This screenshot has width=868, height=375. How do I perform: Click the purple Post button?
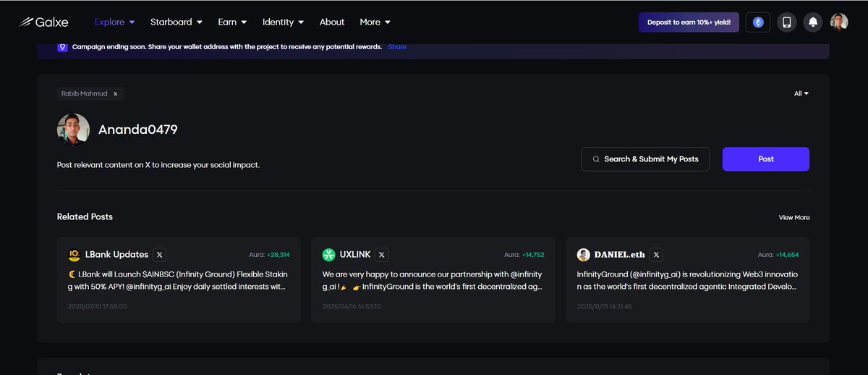766,159
